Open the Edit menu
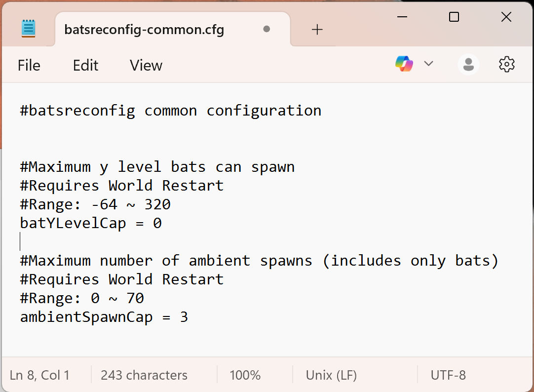 (x=86, y=65)
